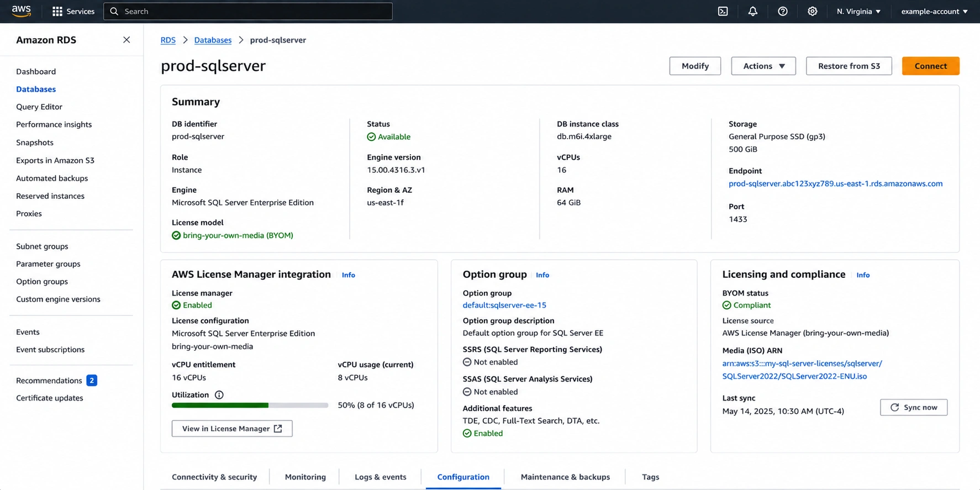The height and width of the screenshot is (490, 980).
Task: Open Query Editor in the sidebar
Action: [39, 107]
